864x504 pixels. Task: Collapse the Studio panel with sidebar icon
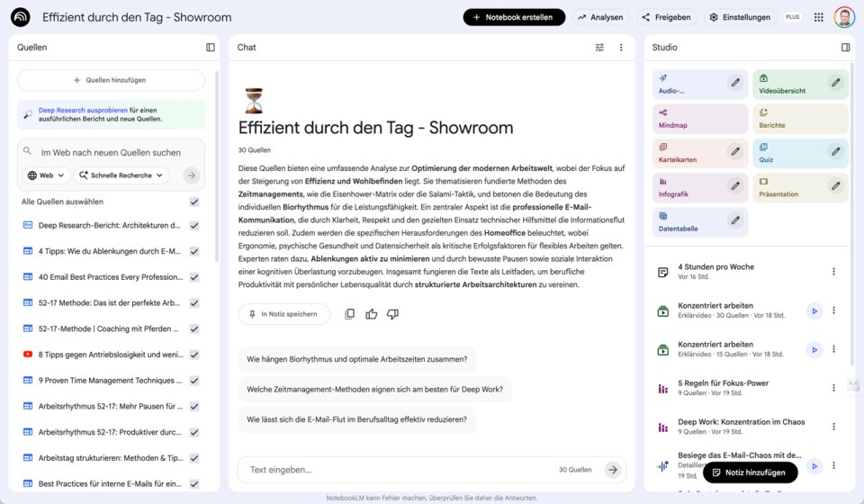pyautogui.click(x=846, y=48)
